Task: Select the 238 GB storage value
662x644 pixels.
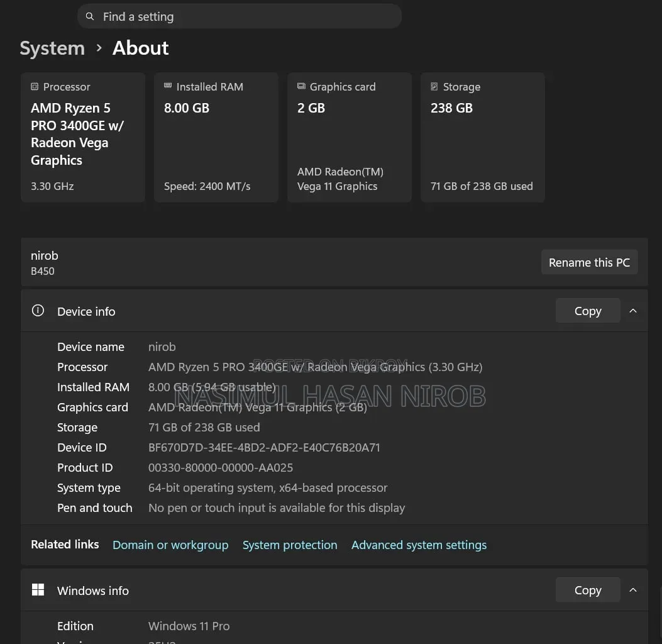Action: (x=451, y=108)
